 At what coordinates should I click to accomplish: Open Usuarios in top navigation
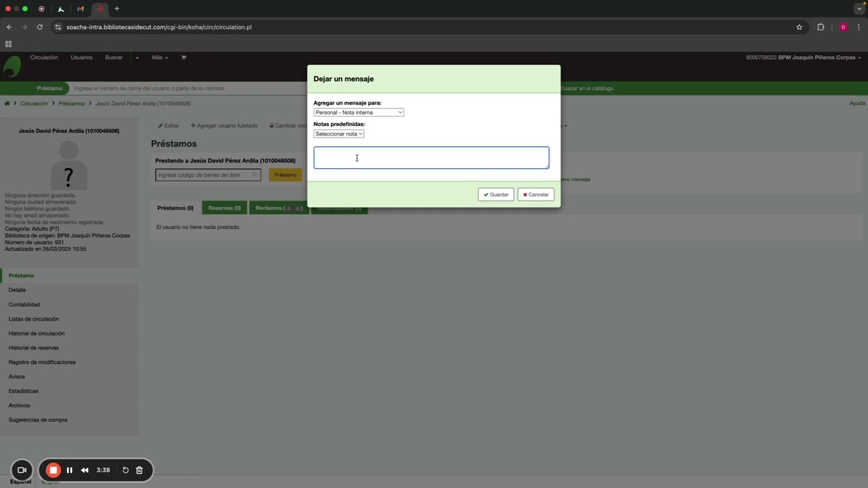[81, 58]
